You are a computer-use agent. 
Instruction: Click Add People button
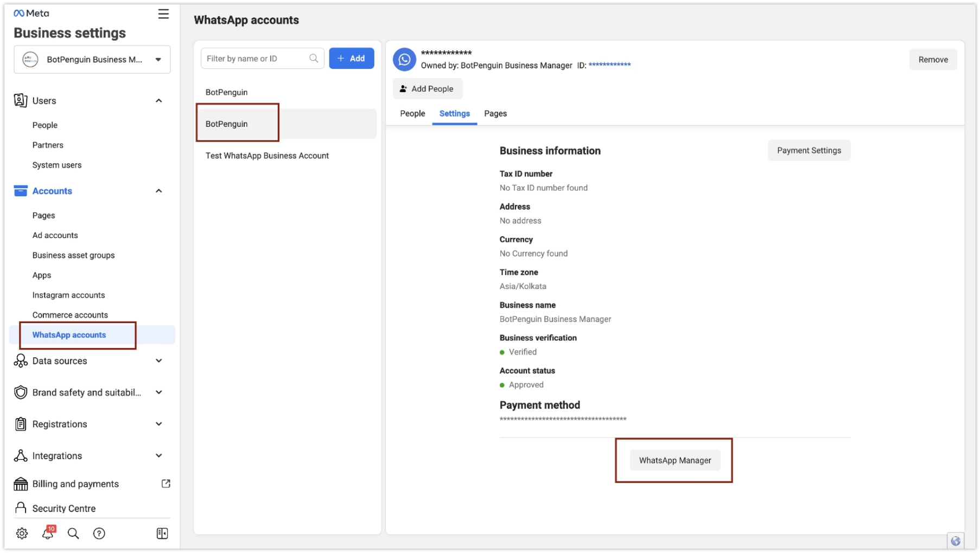(x=427, y=89)
